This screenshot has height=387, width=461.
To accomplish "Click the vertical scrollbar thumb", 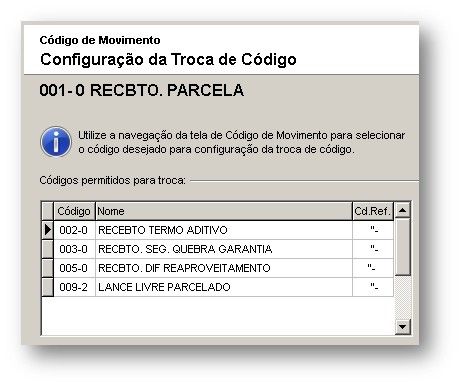I will click(x=403, y=247).
